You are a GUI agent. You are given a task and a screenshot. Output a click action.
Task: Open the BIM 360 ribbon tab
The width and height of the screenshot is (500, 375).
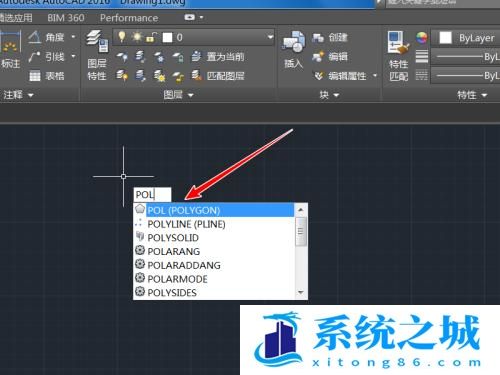pos(66,18)
